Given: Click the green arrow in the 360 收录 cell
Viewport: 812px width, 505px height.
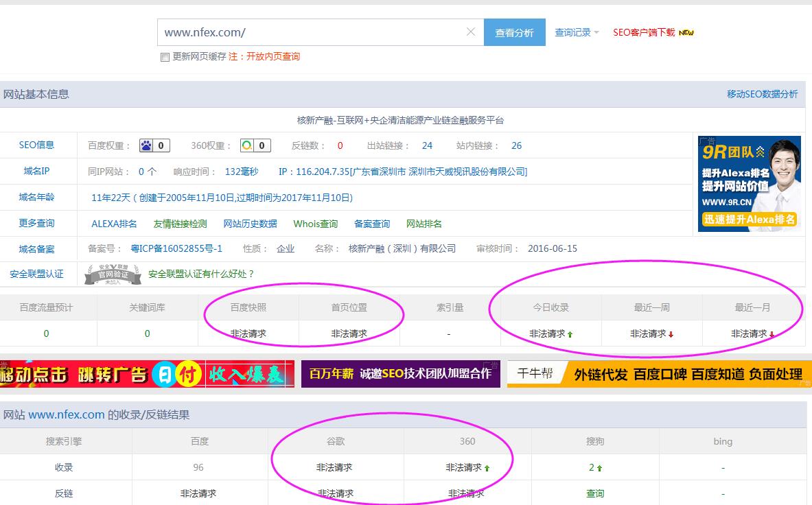Looking at the screenshot, I should tap(487, 468).
